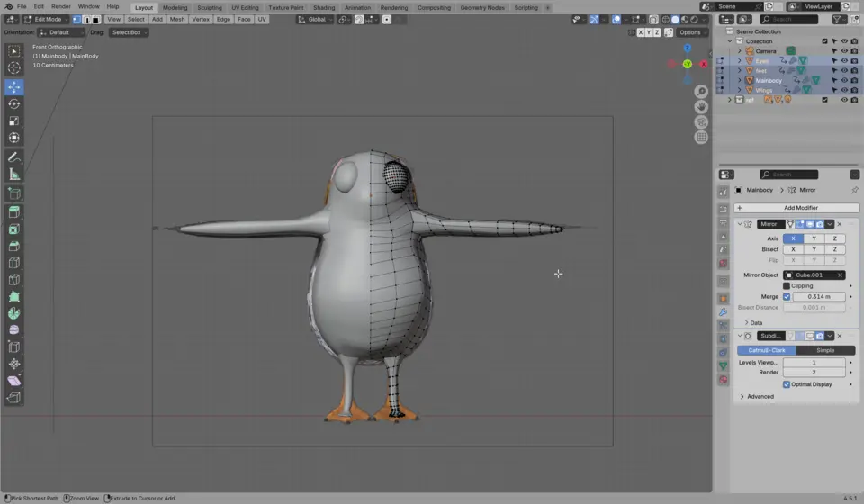Select the Knife tool
864x504 pixels.
[13, 279]
